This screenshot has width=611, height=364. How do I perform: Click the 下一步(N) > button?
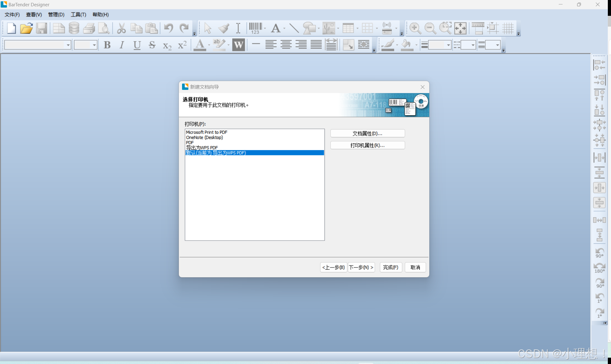361,267
